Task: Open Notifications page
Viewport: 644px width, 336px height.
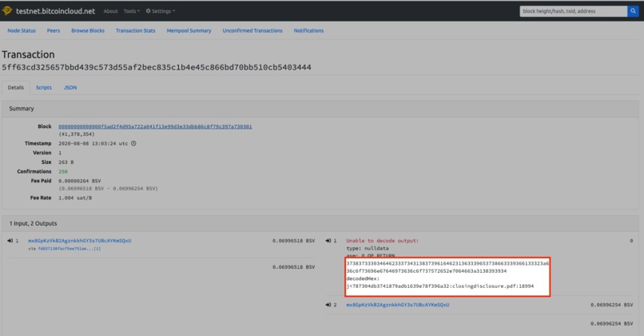Action: tap(308, 30)
